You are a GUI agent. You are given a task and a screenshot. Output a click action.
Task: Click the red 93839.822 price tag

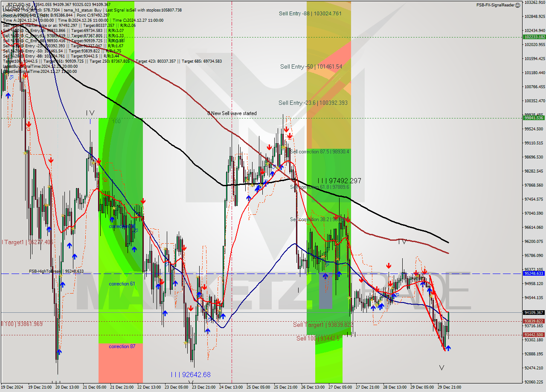(x=534, y=321)
